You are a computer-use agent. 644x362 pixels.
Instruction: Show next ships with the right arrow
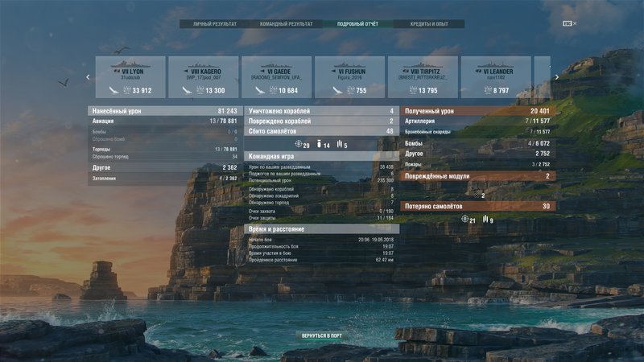click(x=557, y=77)
